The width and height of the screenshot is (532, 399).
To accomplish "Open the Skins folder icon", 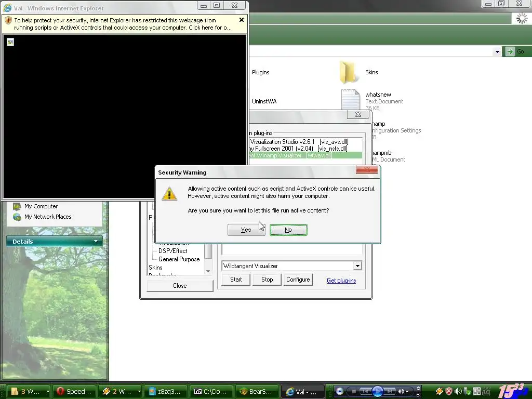I will click(x=349, y=72).
